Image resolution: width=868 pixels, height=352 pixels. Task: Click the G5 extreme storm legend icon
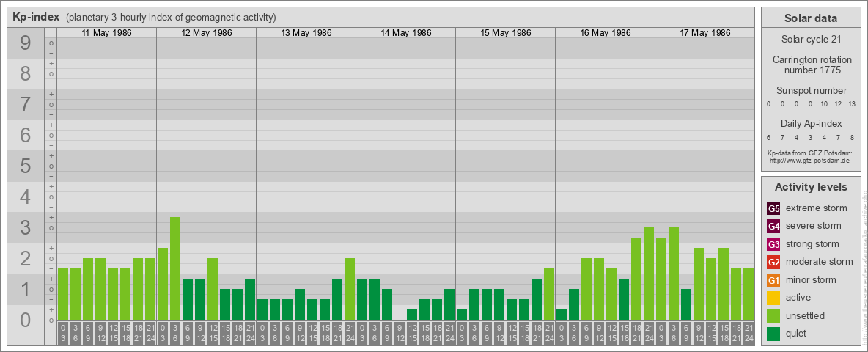[773, 208]
